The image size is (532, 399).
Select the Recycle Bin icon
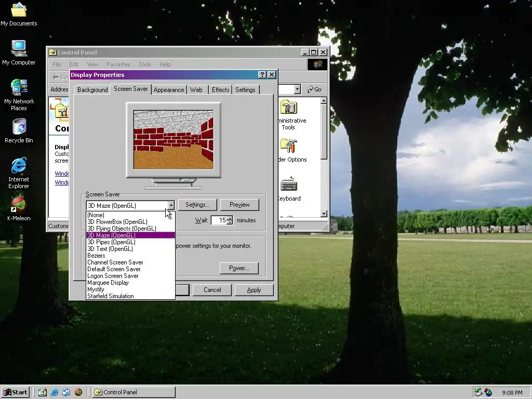pyautogui.click(x=19, y=130)
